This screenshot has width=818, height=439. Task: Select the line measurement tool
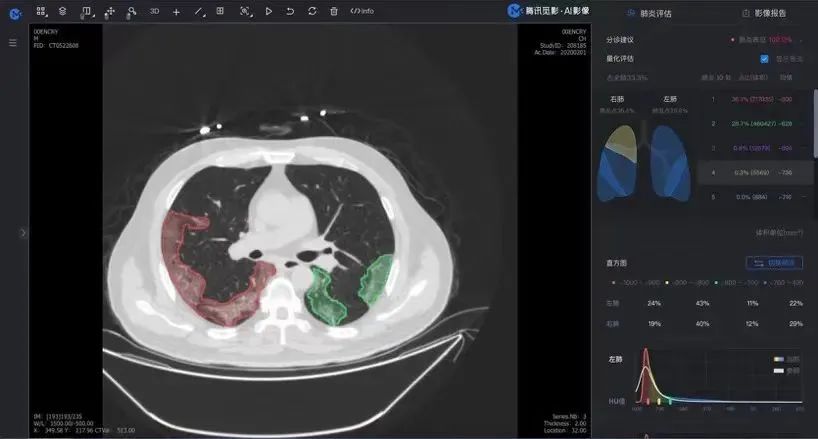tap(198, 11)
